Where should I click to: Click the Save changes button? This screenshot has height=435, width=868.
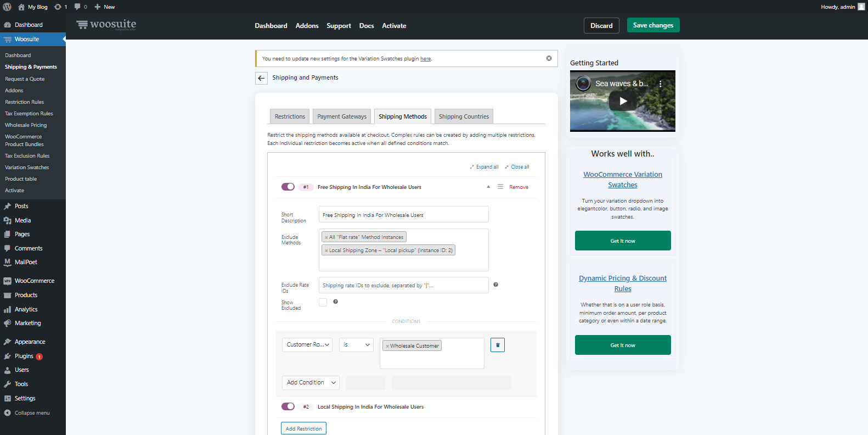coord(653,25)
